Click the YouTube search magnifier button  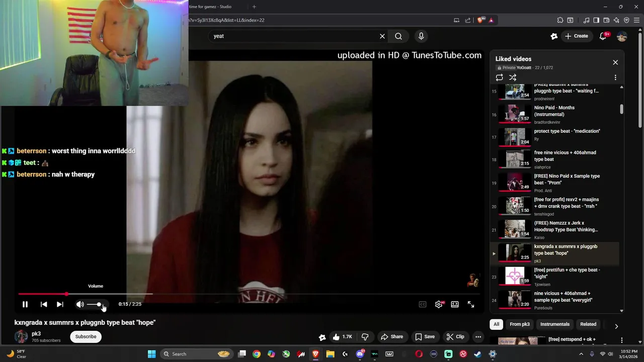pyautogui.click(x=398, y=36)
